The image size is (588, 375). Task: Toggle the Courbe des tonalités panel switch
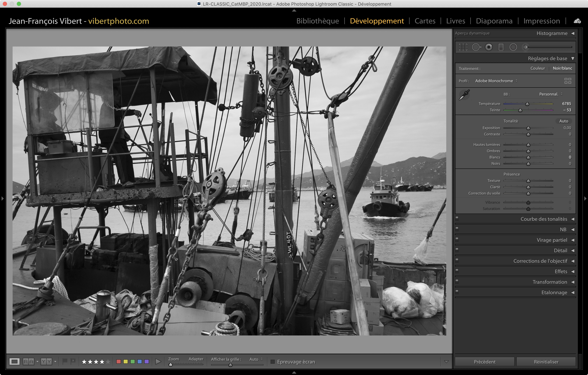pos(457,219)
